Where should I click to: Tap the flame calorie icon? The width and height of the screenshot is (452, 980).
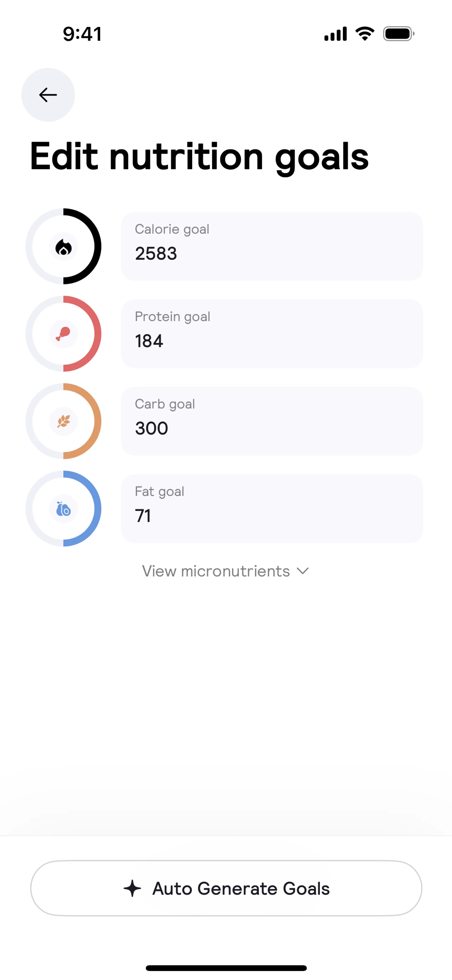click(x=64, y=247)
